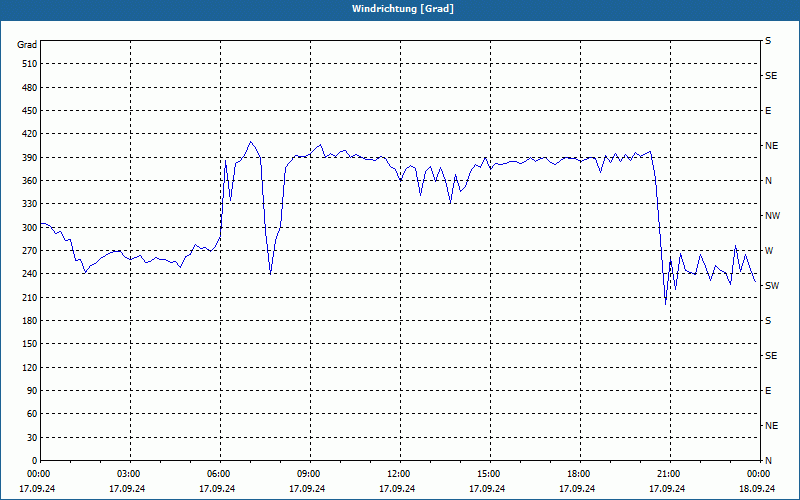Click the 0 y-axis value
This screenshot has height=500, width=800.
pyautogui.click(x=35, y=461)
